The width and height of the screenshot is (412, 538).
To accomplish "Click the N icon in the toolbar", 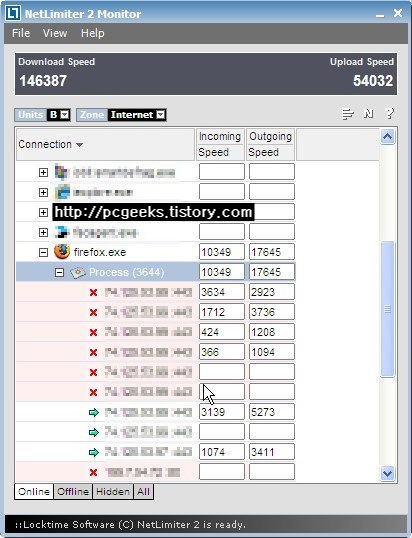I will (369, 114).
